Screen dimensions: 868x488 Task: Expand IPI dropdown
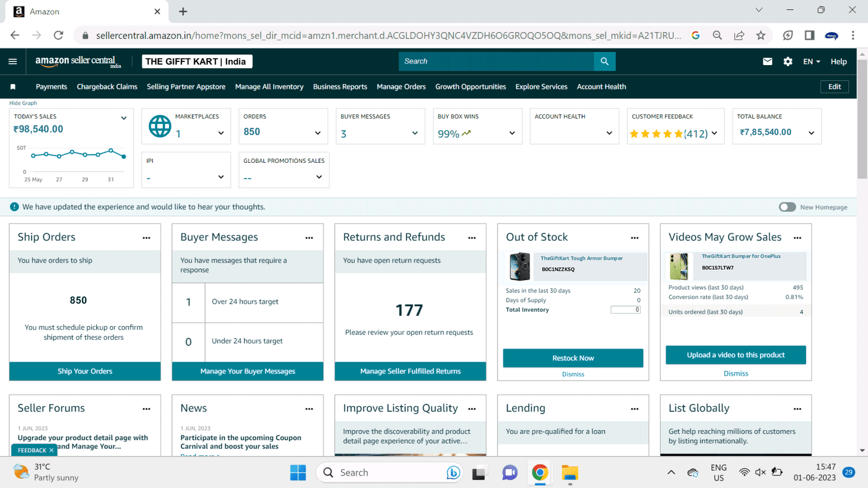(221, 177)
